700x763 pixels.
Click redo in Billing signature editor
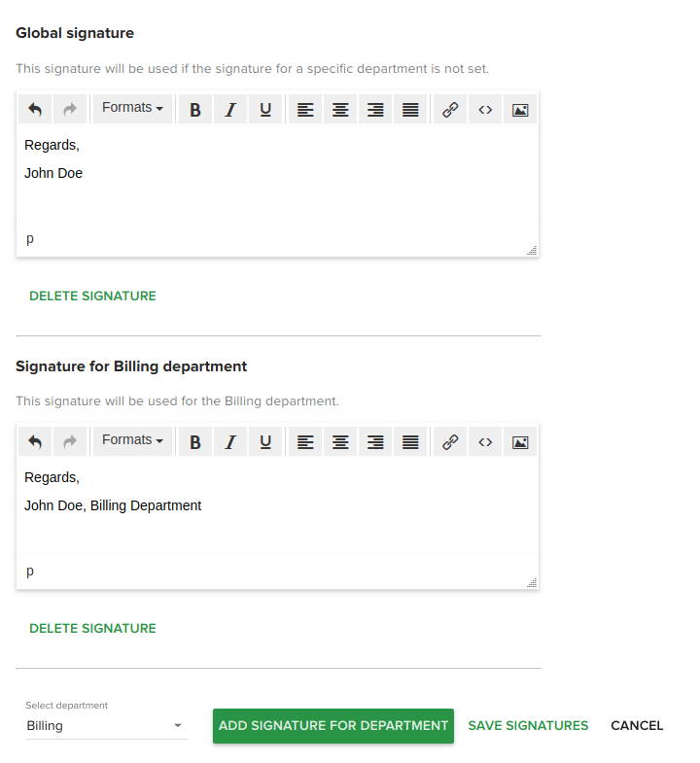point(70,441)
